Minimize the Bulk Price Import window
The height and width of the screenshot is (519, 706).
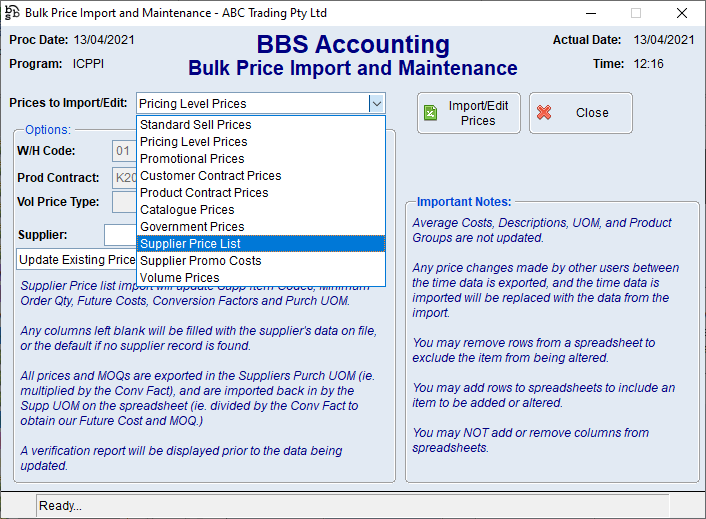589,13
